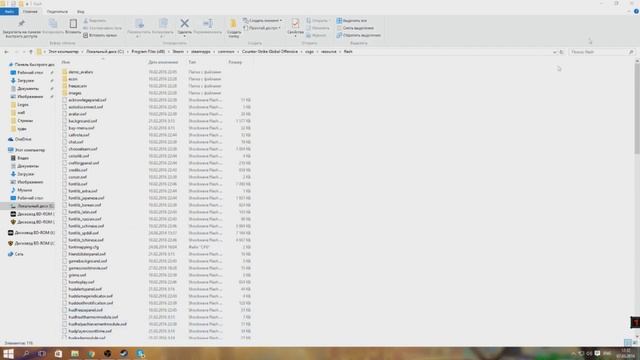This screenshot has height=360, width=640.
Task: Switch to the Home ribbon tab
Action: (x=30, y=11)
